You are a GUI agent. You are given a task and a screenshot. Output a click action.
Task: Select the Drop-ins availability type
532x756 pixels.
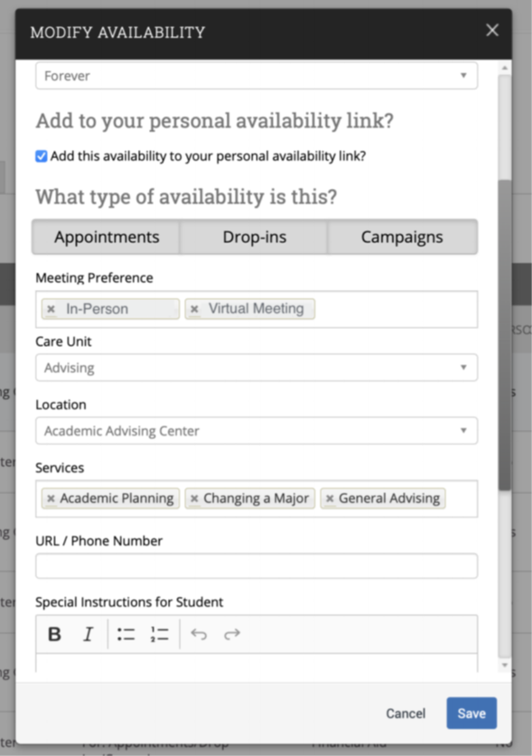254,237
